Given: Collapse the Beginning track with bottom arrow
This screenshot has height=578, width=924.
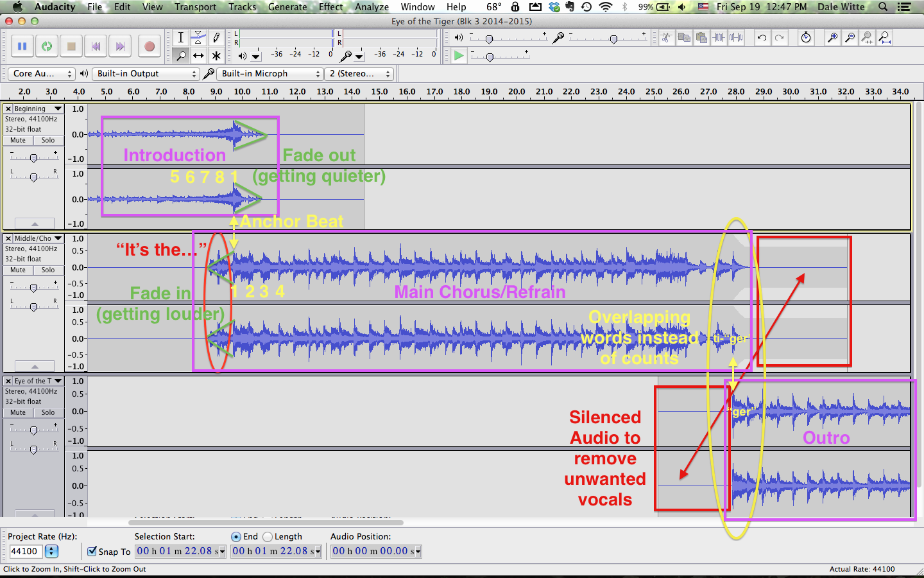Looking at the screenshot, I should pyautogui.click(x=34, y=223).
